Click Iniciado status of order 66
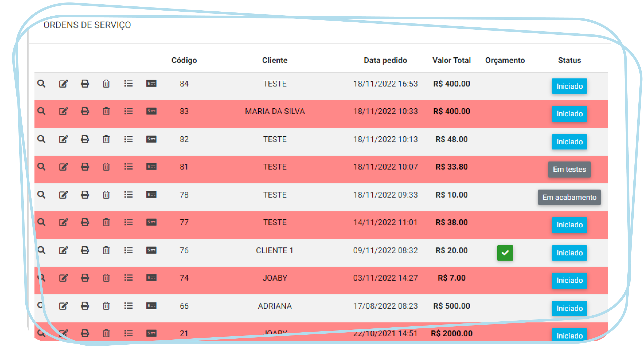The width and height of the screenshot is (644, 361). [x=569, y=309]
